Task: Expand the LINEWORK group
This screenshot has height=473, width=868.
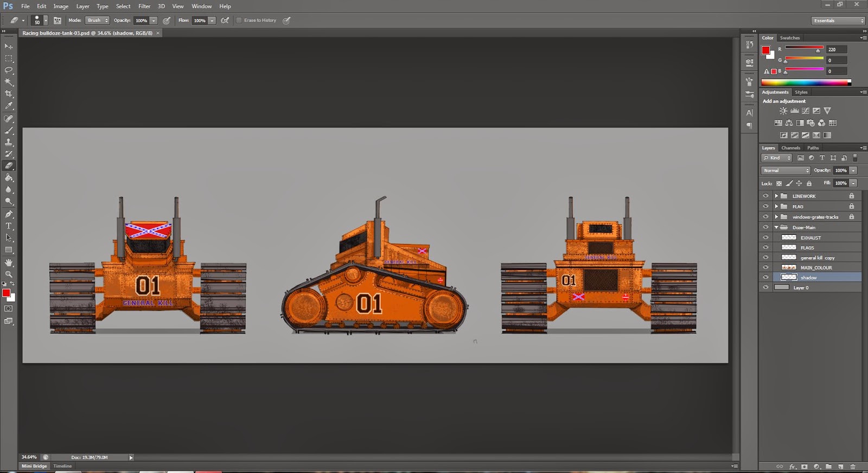Action: [x=776, y=196]
